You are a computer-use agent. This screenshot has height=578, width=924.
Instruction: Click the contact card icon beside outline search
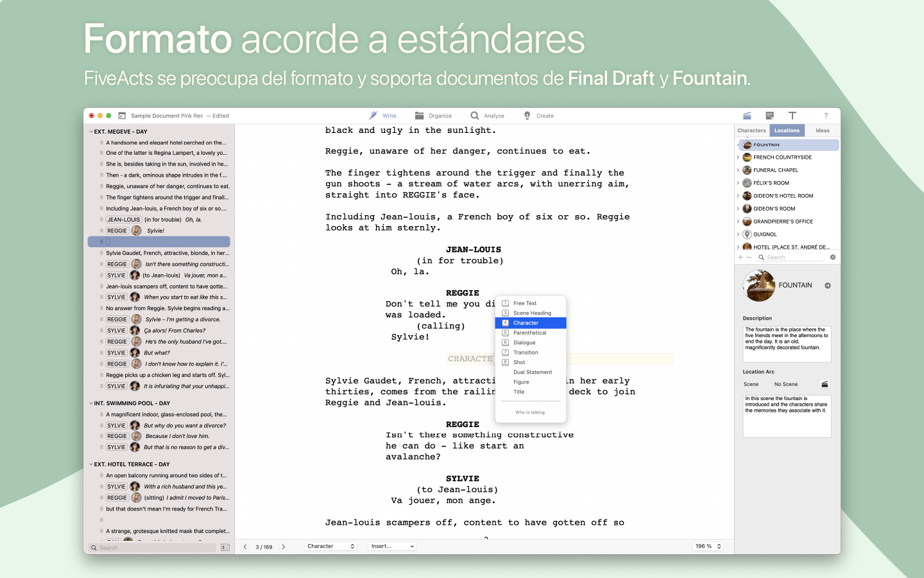(x=225, y=548)
